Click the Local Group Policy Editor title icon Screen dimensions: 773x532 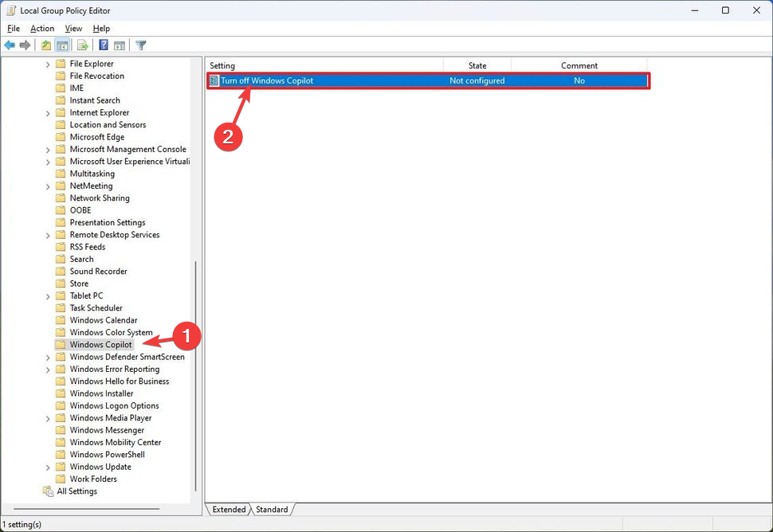[x=11, y=10]
